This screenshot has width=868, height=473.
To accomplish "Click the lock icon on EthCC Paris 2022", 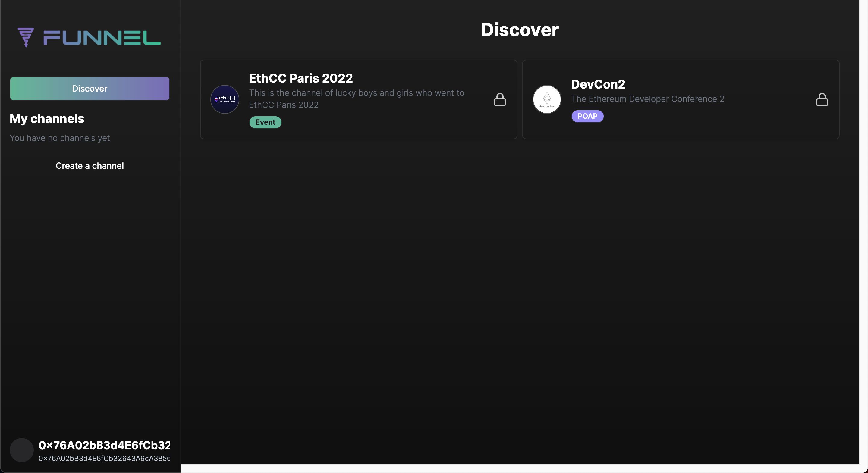I will click(500, 99).
